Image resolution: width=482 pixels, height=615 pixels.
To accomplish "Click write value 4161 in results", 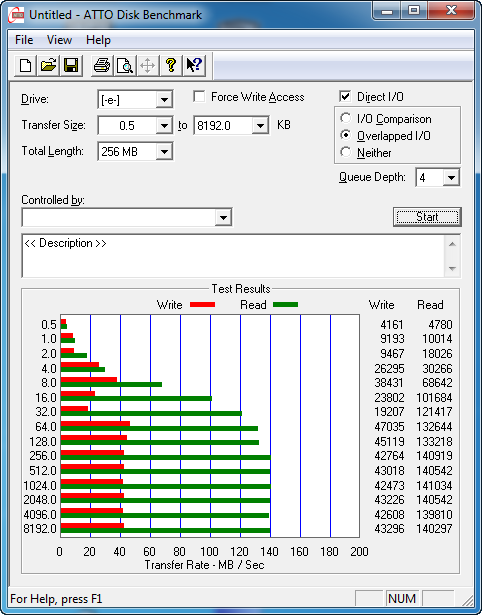I will (392, 325).
